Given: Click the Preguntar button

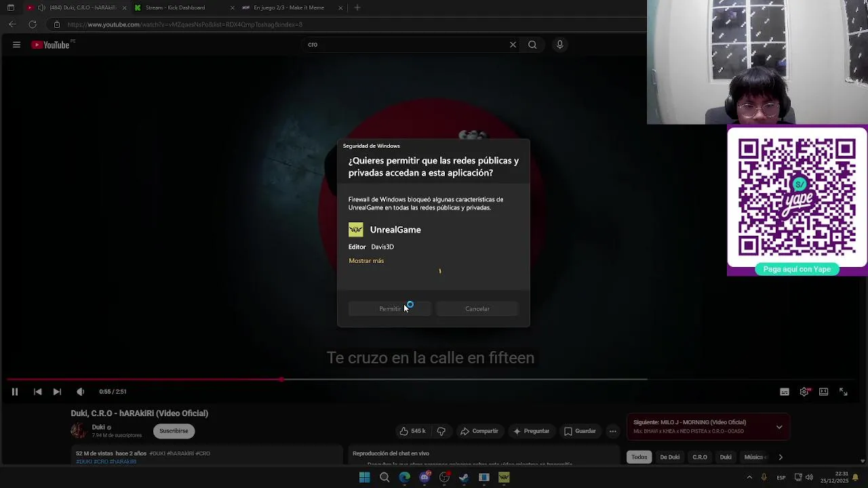Looking at the screenshot, I should [531, 431].
